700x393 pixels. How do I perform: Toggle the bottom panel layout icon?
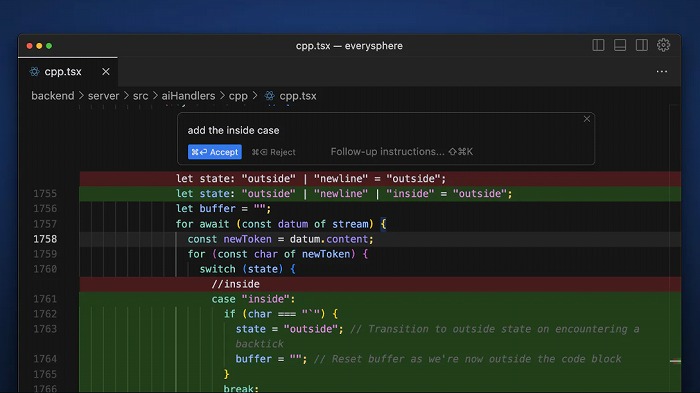(x=620, y=45)
